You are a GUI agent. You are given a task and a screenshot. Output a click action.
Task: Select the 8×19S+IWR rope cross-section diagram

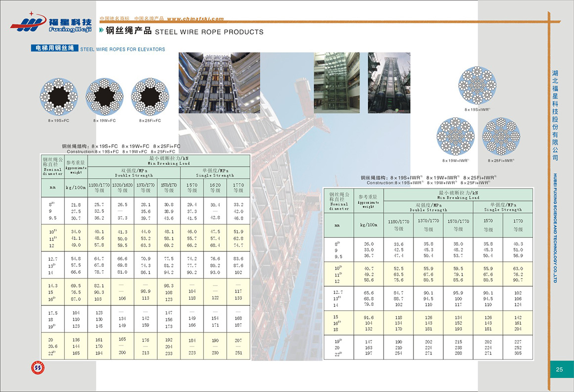[477, 85]
